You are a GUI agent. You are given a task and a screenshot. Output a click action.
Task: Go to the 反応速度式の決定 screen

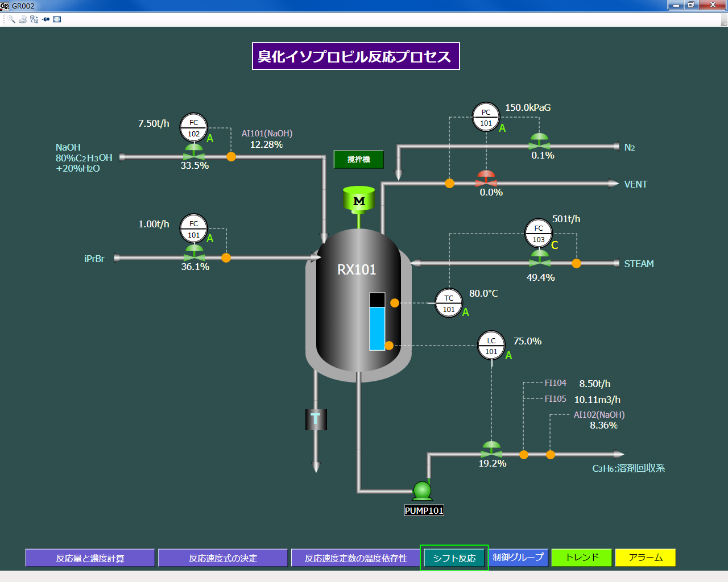(222, 557)
